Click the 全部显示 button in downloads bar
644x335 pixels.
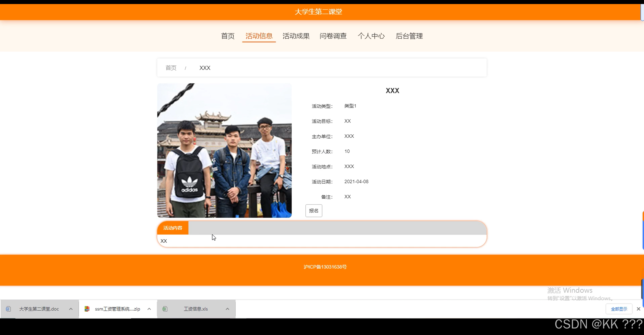click(x=619, y=309)
